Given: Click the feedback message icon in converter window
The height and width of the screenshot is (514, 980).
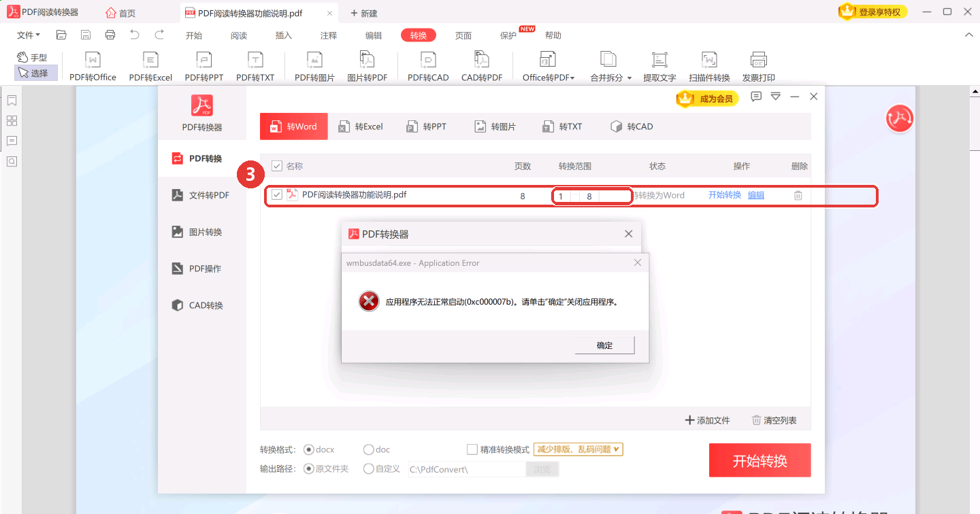Looking at the screenshot, I should click(x=756, y=97).
